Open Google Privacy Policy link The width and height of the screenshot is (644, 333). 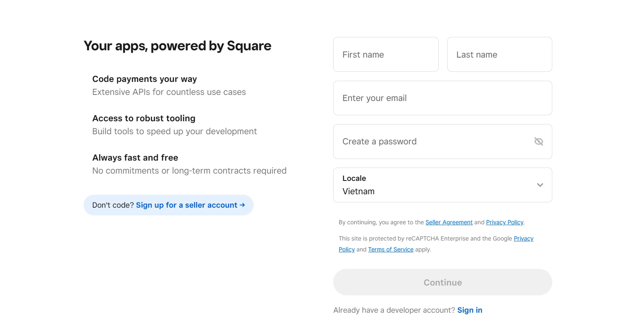[x=523, y=238]
